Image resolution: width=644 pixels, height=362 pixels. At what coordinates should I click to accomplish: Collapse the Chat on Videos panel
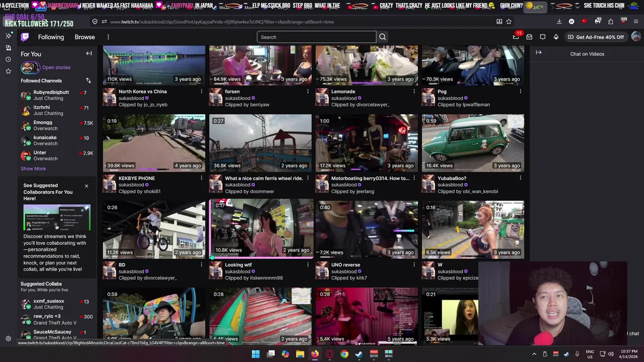coord(538,53)
